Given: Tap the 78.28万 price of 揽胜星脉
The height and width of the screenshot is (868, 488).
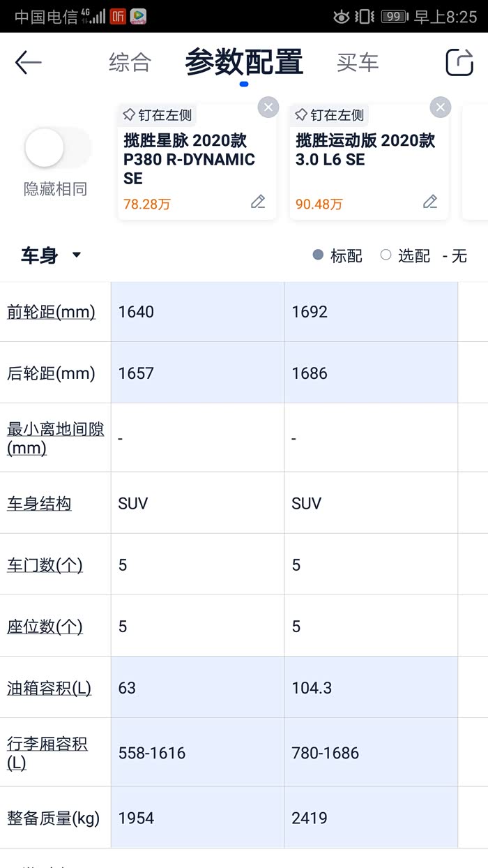Looking at the screenshot, I should click(147, 204).
